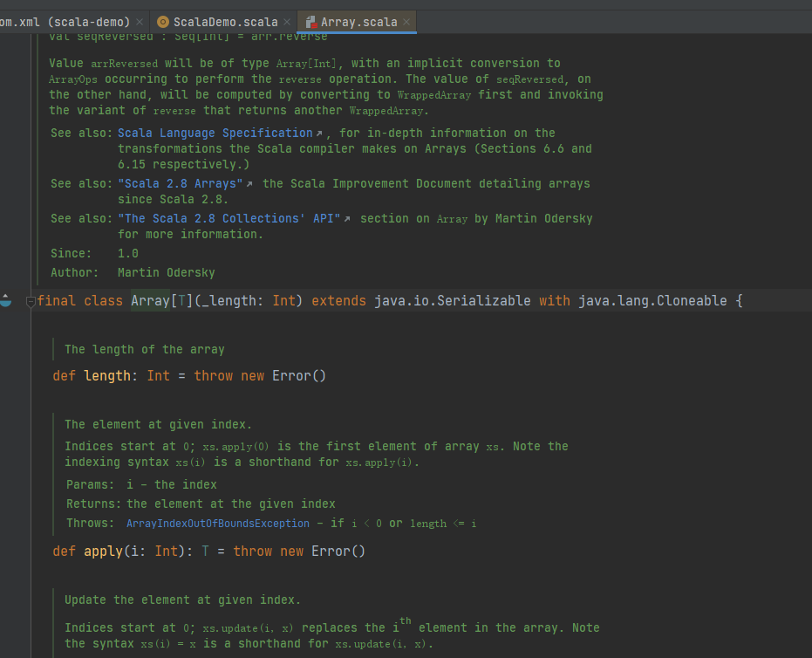The image size is (812, 658).
Task: Select the Array.scala tab
Action: point(358,23)
